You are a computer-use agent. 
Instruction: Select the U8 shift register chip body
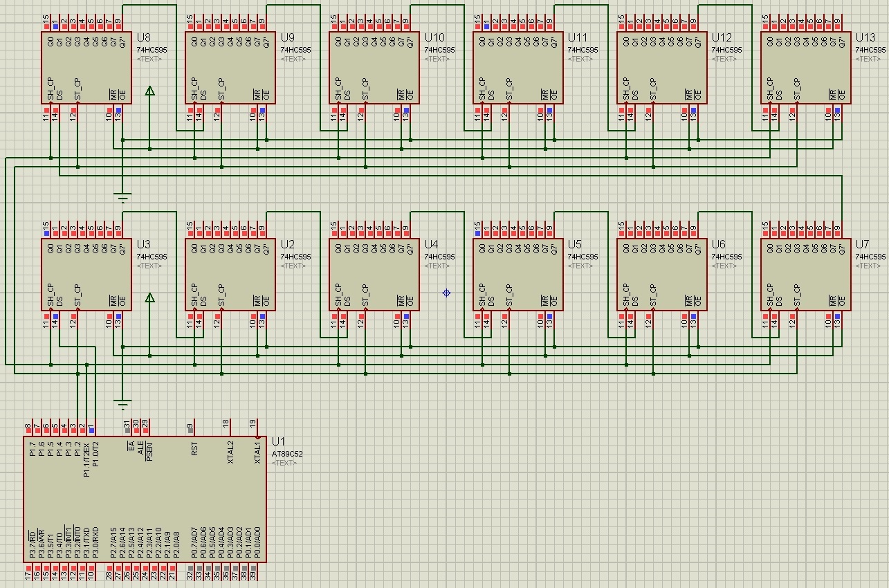86,68
